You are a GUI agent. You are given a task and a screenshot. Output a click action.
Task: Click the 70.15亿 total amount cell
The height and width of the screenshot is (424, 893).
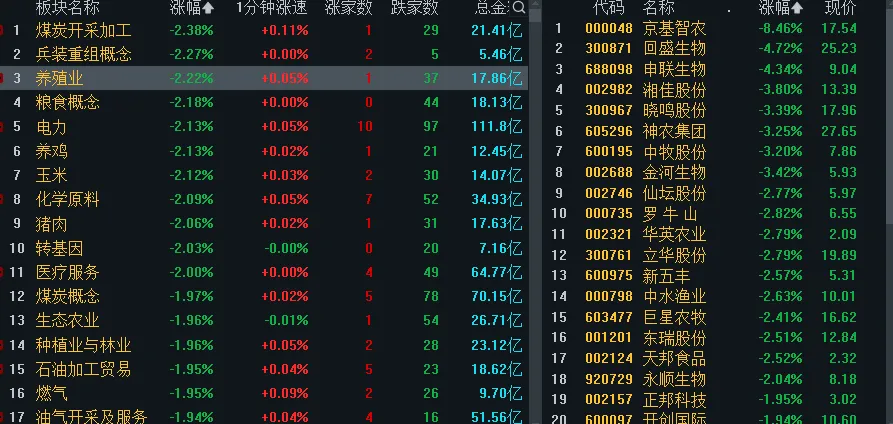497,296
